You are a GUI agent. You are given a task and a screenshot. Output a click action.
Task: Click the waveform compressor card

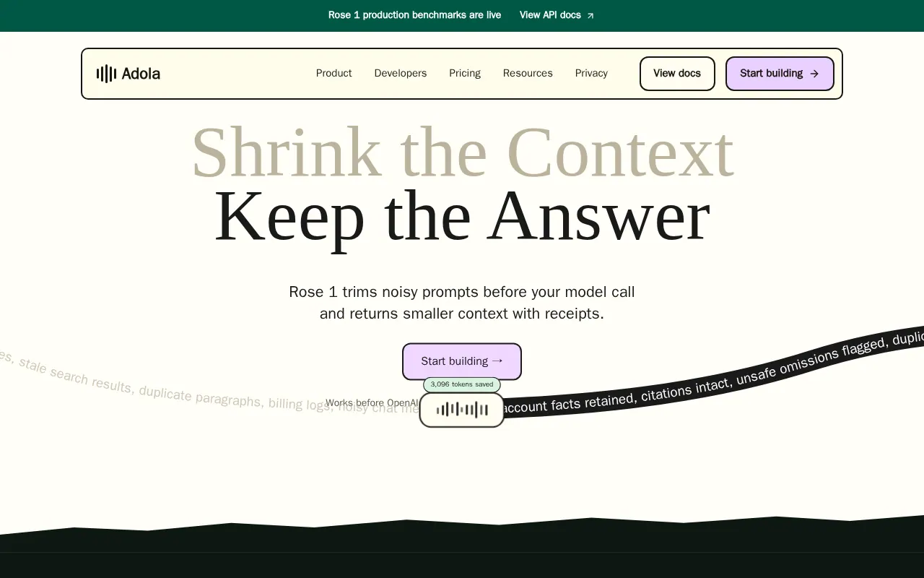[462, 410]
